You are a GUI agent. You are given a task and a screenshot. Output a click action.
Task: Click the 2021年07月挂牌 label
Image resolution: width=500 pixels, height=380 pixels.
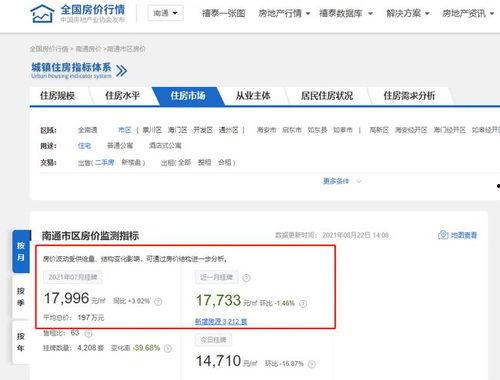coord(73,277)
